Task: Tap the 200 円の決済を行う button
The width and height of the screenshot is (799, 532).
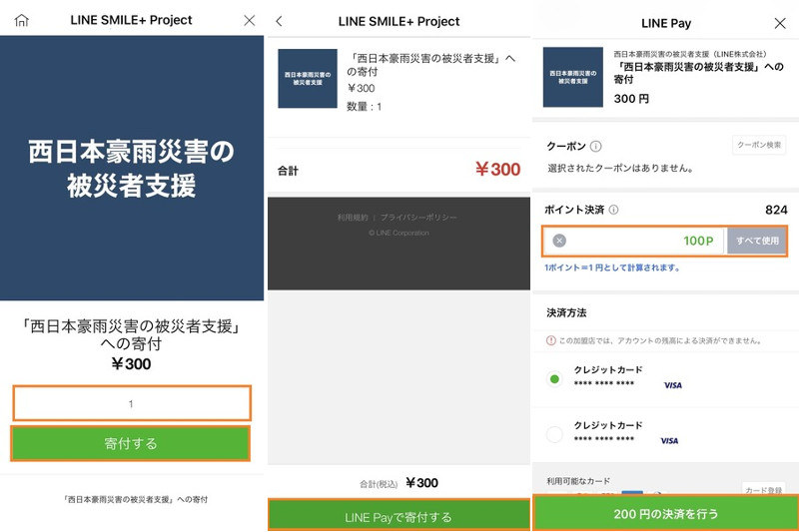Action: [665, 513]
